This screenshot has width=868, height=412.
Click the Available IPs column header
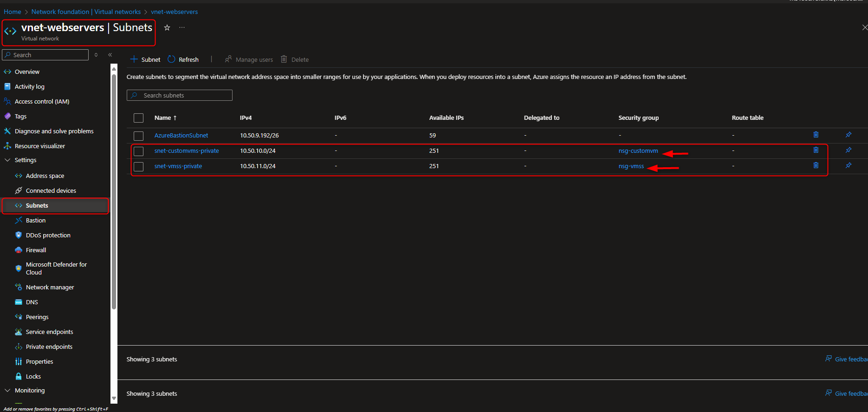point(447,118)
